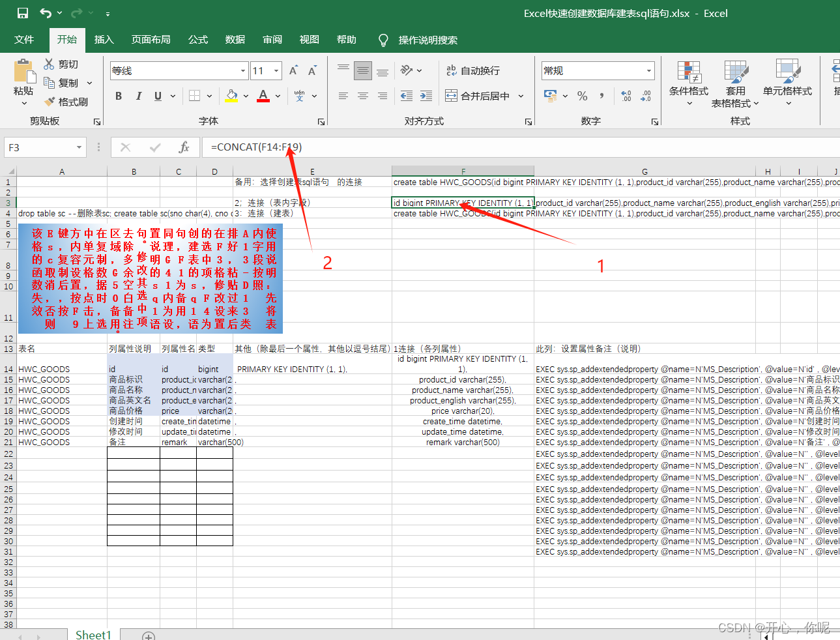The width and height of the screenshot is (840, 640).
Task: Open the font size dropdown showing 11
Action: coord(277,70)
